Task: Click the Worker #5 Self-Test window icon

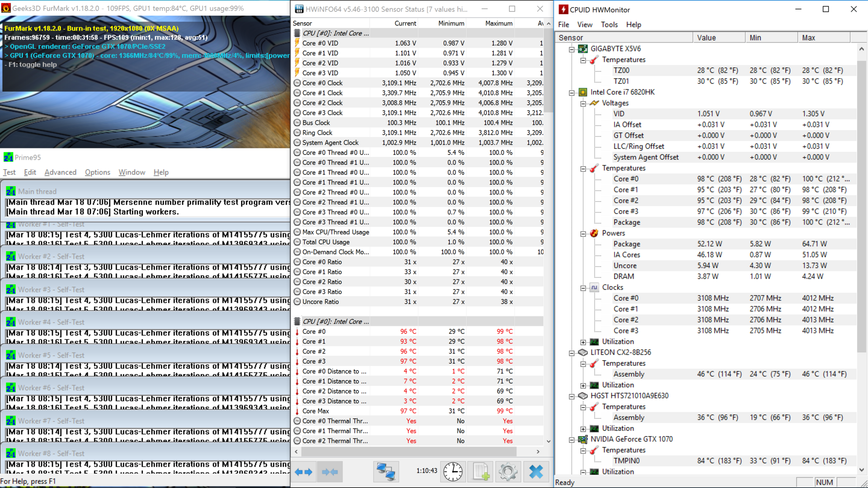Action: (11, 355)
